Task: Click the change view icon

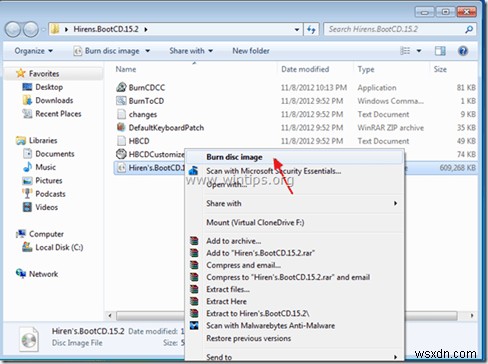Action: [x=405, y=51]
